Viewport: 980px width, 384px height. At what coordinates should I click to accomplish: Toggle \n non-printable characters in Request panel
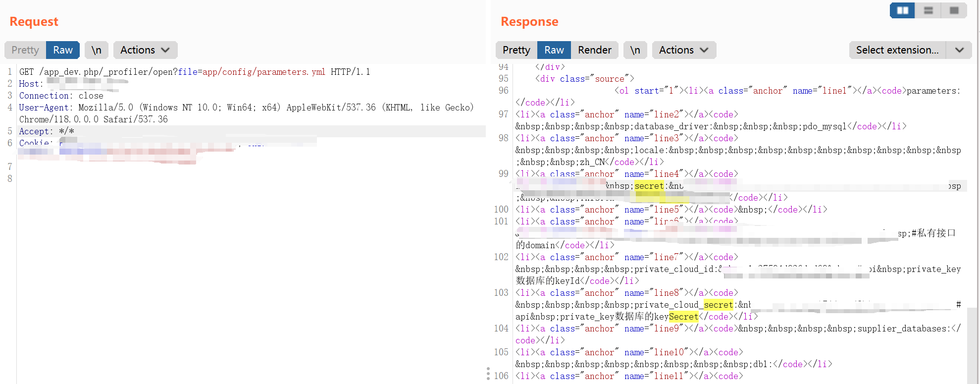[x=96, y=50]
